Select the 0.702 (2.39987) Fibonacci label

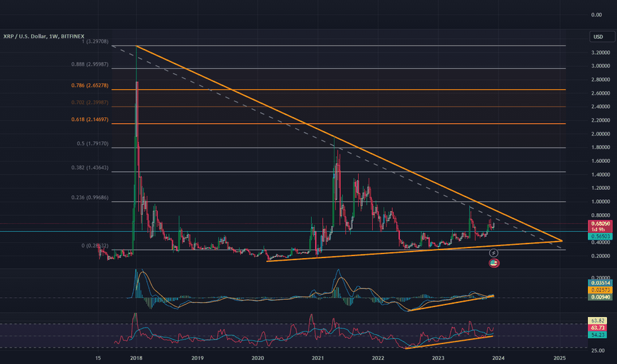90,103
